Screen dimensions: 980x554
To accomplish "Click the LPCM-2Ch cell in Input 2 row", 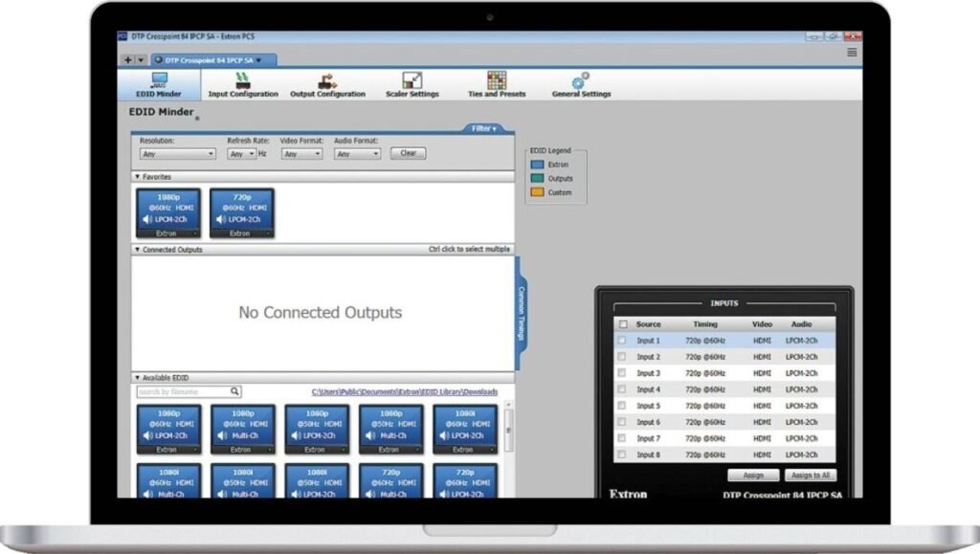I will pyautogui.click(x=801, y=357).
